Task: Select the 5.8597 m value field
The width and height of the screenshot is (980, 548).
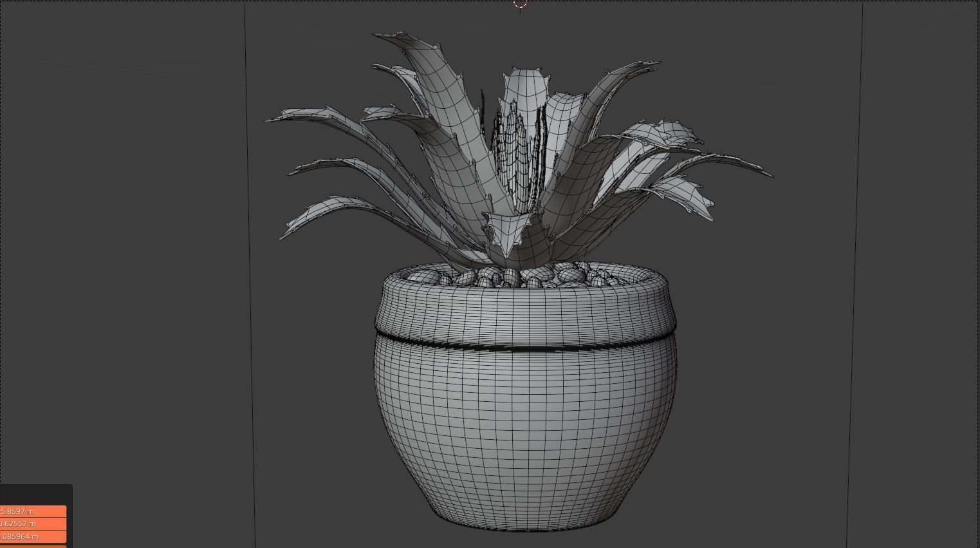Action: pyautogui.click(x=33, y=511)
